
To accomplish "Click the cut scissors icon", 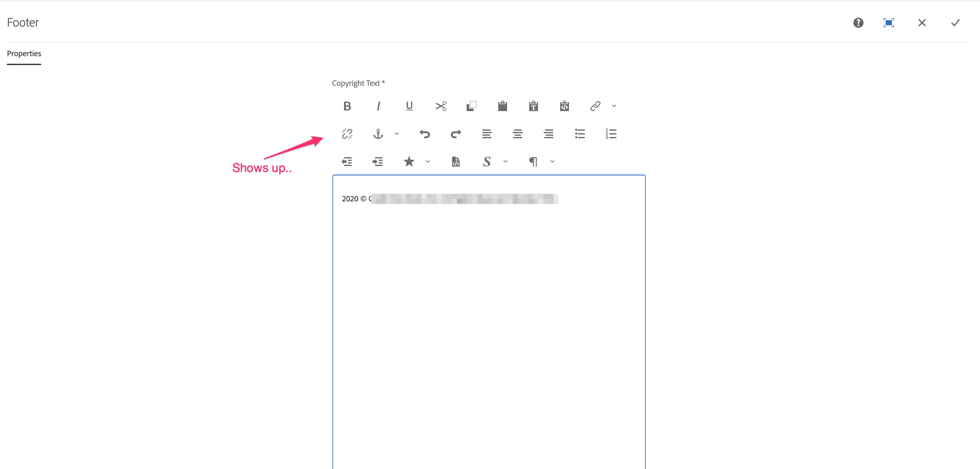I will 440,106.
